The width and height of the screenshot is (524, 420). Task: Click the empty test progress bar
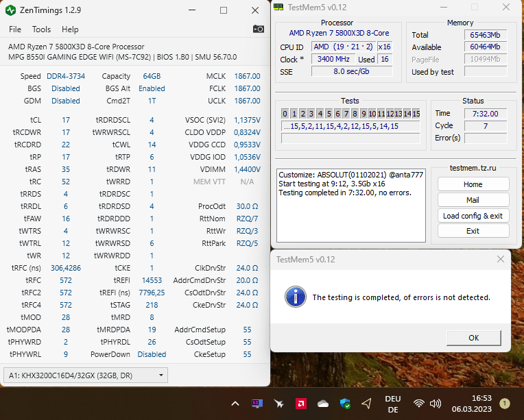(350, 138)
